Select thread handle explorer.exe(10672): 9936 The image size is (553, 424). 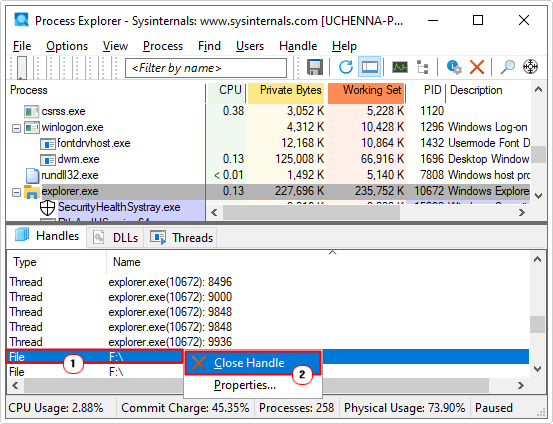pyautogui.click(x=268, y=342)
